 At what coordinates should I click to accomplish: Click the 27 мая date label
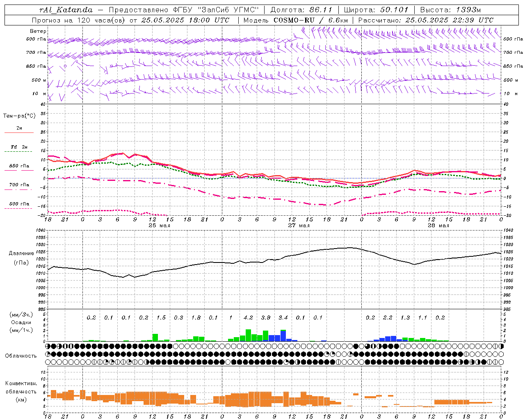coord(299,226)
